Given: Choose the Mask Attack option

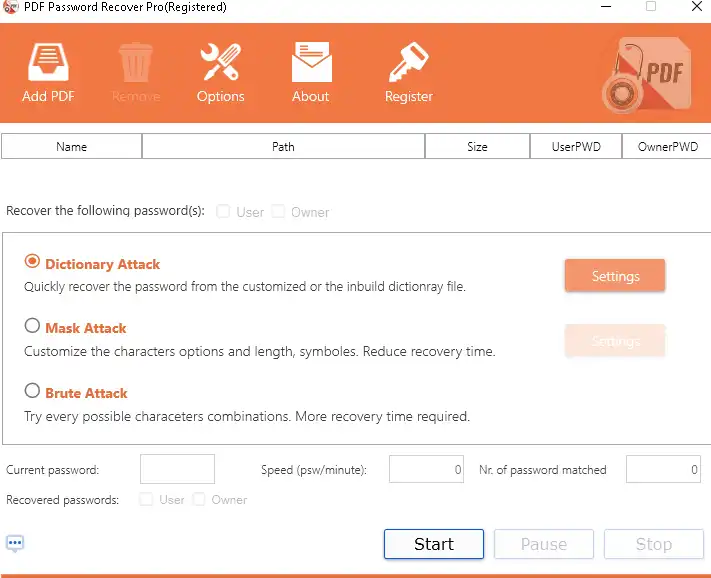Looking at the screenshot, I should (33, 326).
